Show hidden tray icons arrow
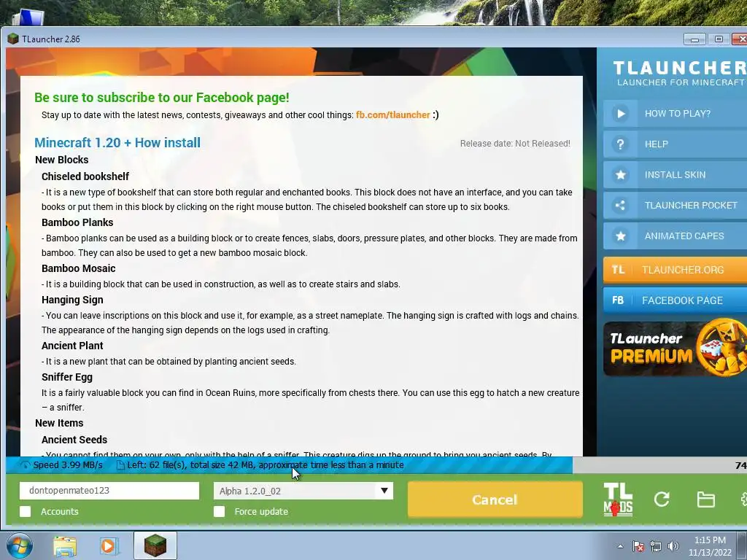 [x=620, y=546]
